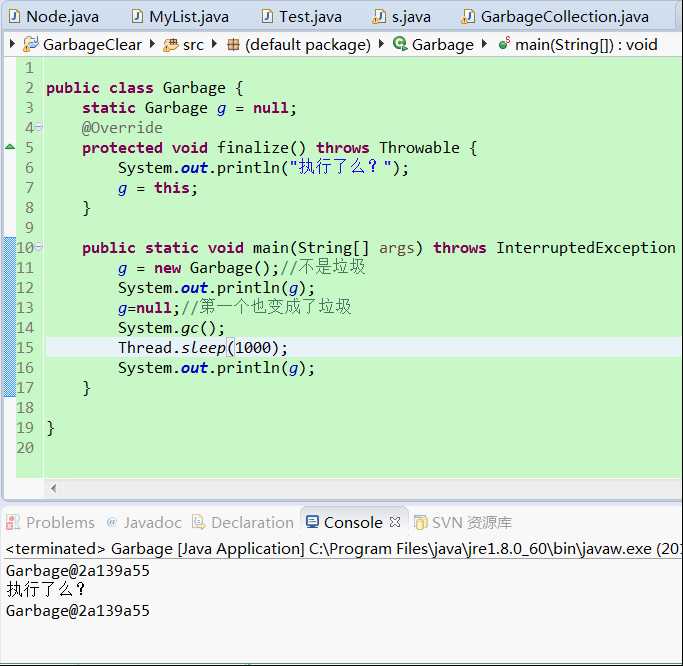This screenshot has height=666, width=683.
Task: Click the GarbageClear project icon in breadcrumb
Action: click(30, 44)
